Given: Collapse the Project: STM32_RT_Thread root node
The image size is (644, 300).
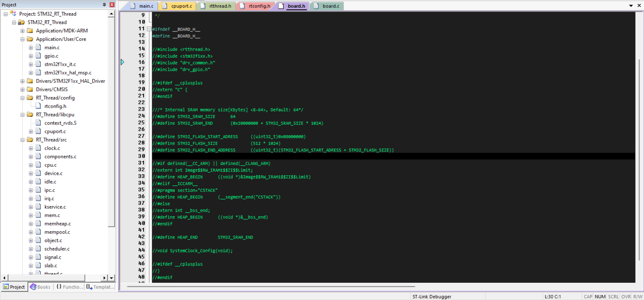Looking at the screenshot, I should [x=6, y=14].
